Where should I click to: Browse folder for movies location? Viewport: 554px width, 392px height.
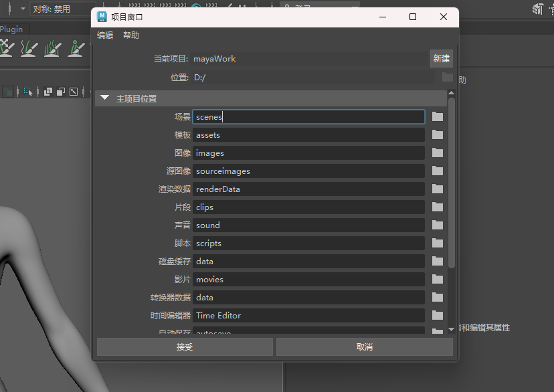438,280
